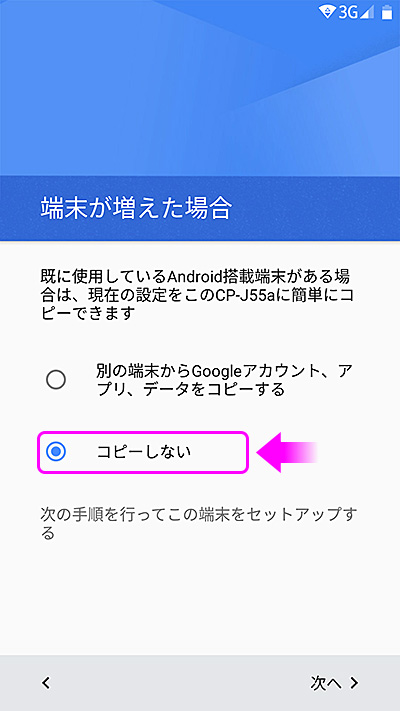Viewport: 400px width, 711px height.
Task: Tap the 次の手順を行って setup hint text
Action: coord(199,524)
